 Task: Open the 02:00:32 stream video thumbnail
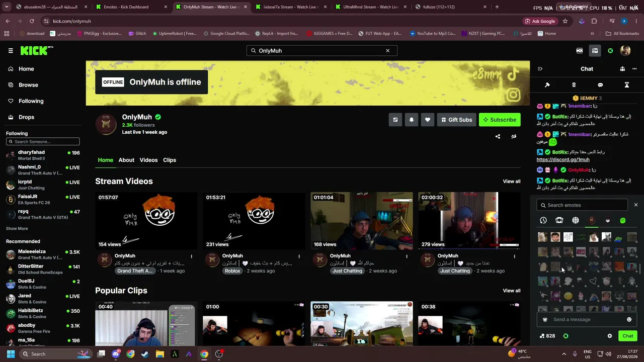(469, 221)
